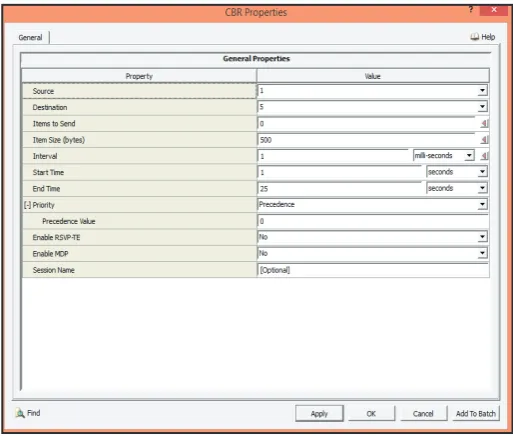Open the Destination dropdown
Image resolution: width=513 pixels, height=436 pixels.
(x=482, y=107)
